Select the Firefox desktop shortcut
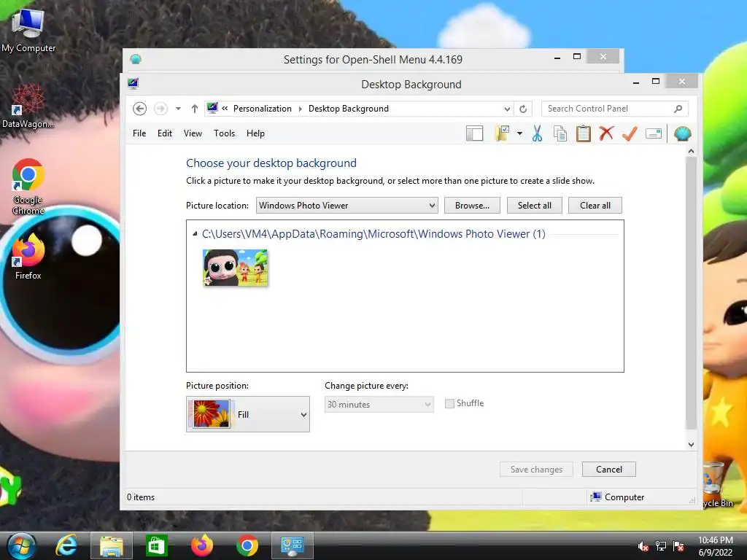This screenshot has height=560, width=747. click(x=28, y=256)
